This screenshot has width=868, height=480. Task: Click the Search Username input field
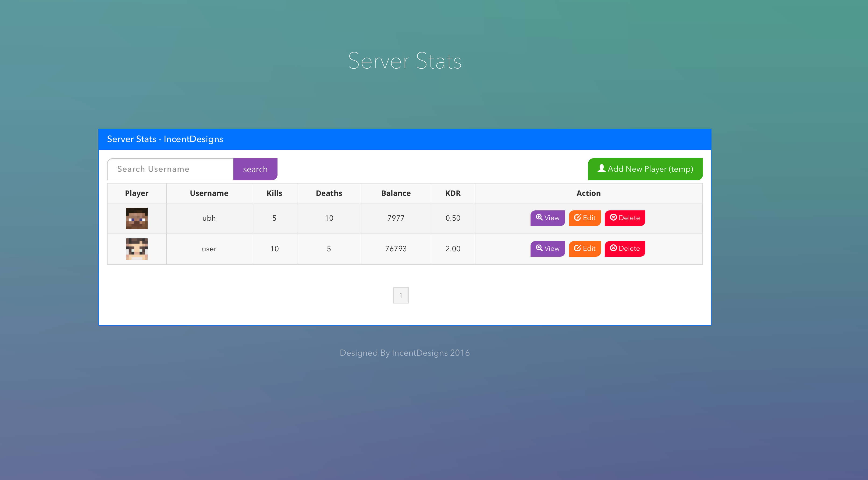pyautogui.click(x=170, y=169)
